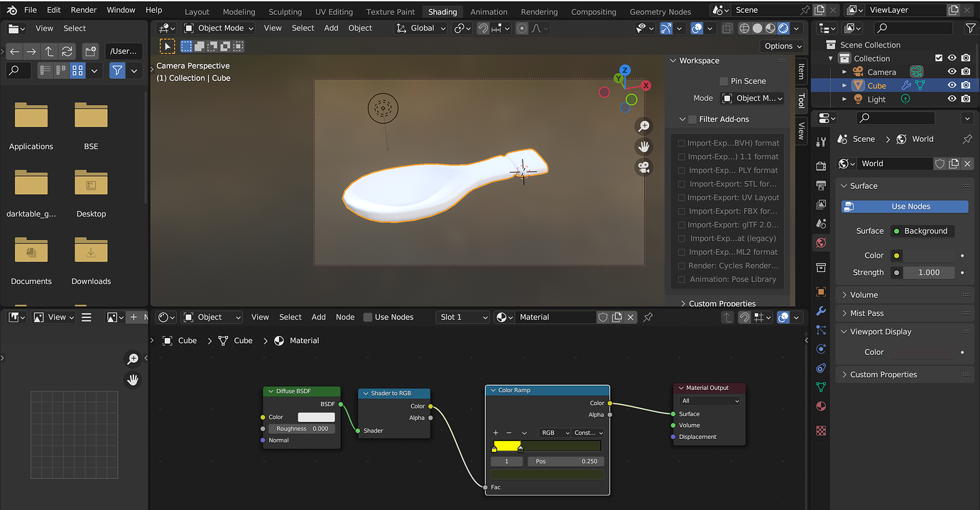
Task: Open the Object Data mesh properties tab
Action: pyautogui.click(x=821, y=388)
